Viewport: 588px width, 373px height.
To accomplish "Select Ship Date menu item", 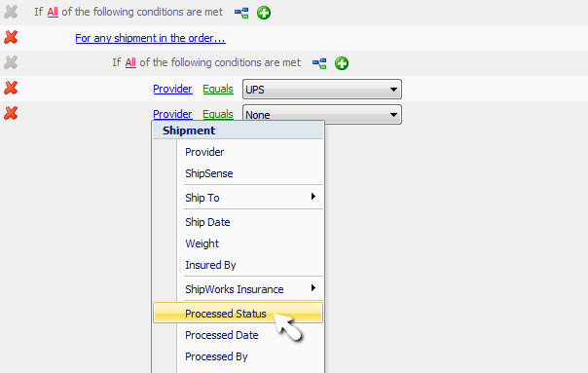I will pos(239,222).
